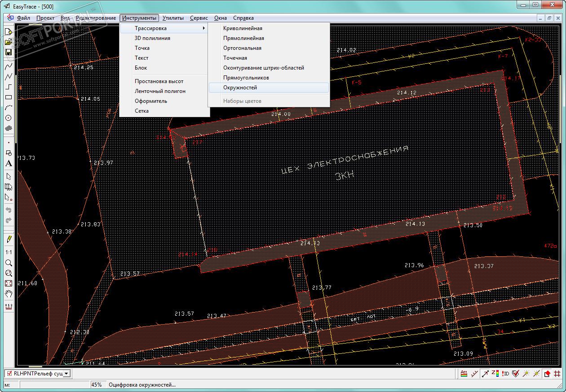
Task: Select Ленточный полигон menu entry
Action: click(160, 91)
